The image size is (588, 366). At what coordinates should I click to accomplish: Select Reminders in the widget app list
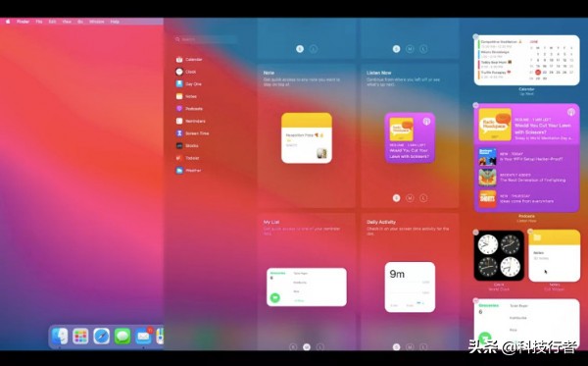(191, 121)
